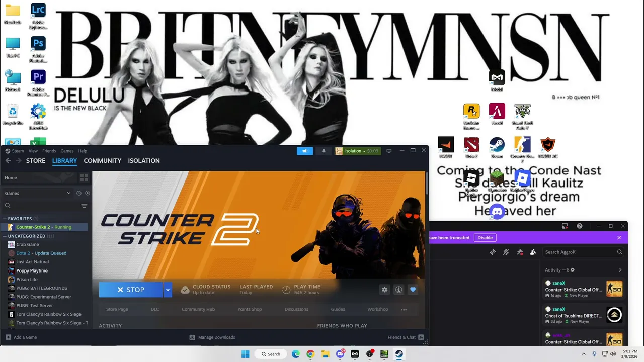Open Adobe Premiere Pro desktop shortcut
Image resolution: width=644 pixels, height=362 pixels.
pos(38,83)
